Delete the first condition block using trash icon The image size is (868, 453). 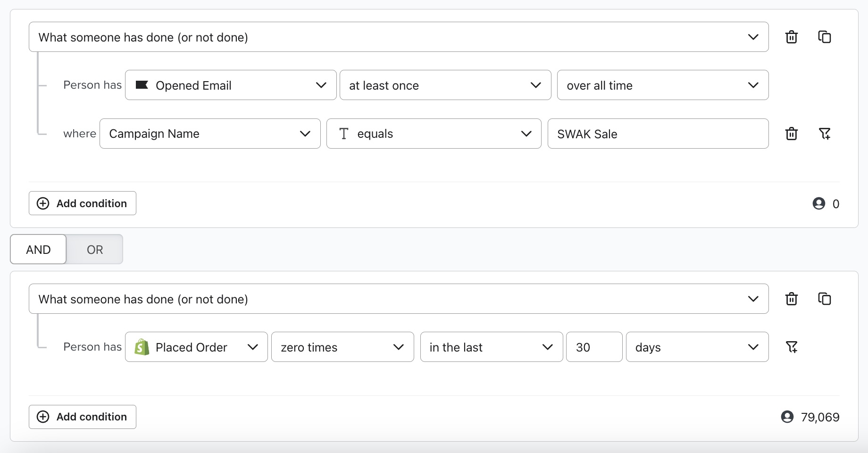click(792, 37)
